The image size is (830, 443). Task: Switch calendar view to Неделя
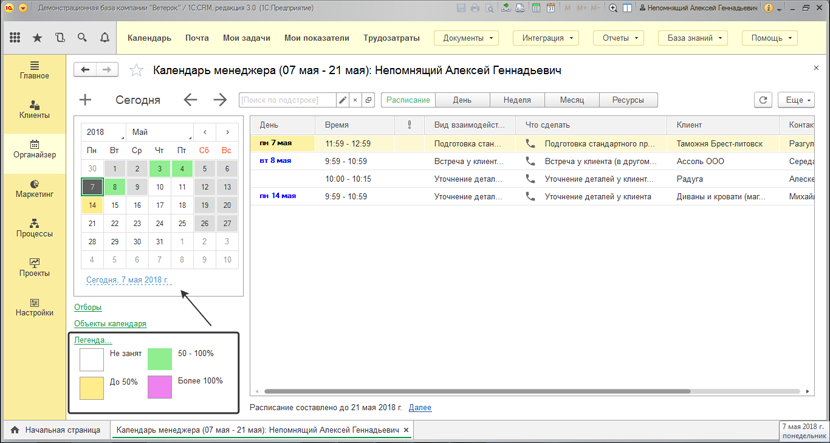(x=517, y=100)
